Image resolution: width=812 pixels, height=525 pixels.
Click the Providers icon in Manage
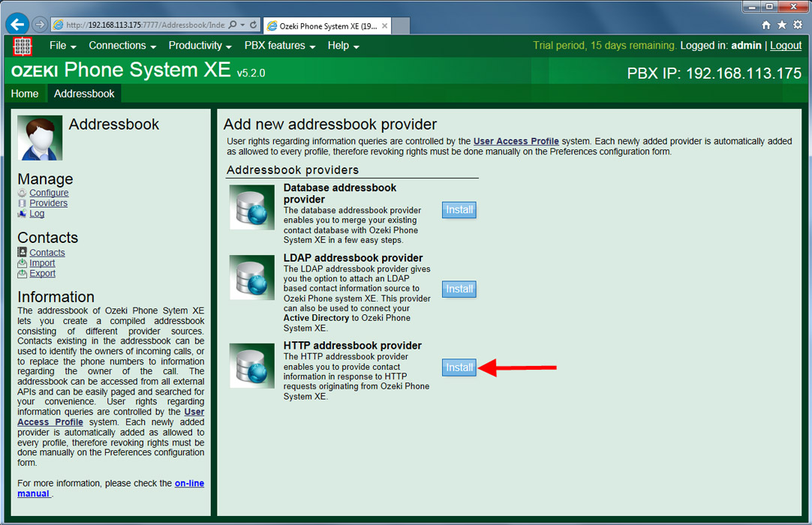coord(22,203)
